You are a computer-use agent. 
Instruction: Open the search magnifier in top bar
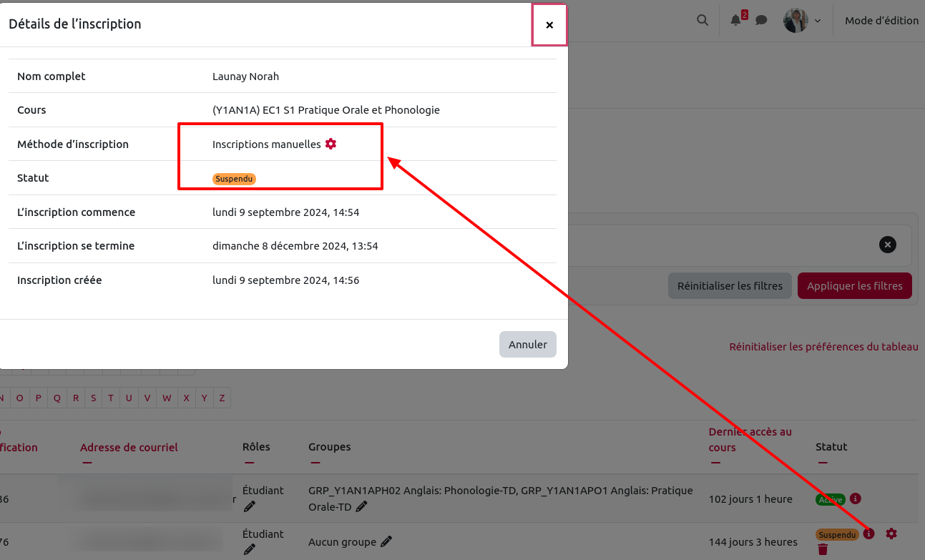(703, 20)
